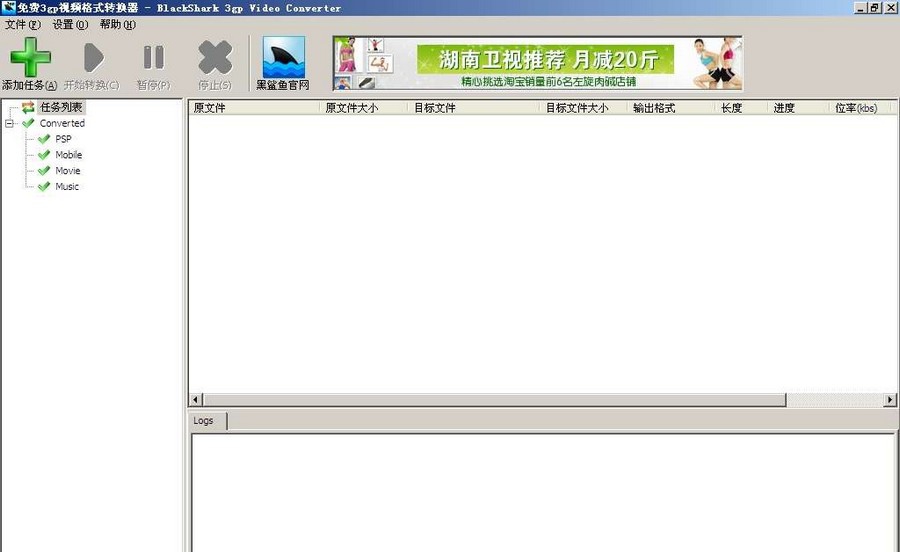Open the BlackShark official website shark icon
Image resolution: width=900 pixels, height=552 pixels.
(x=284, y=57)
